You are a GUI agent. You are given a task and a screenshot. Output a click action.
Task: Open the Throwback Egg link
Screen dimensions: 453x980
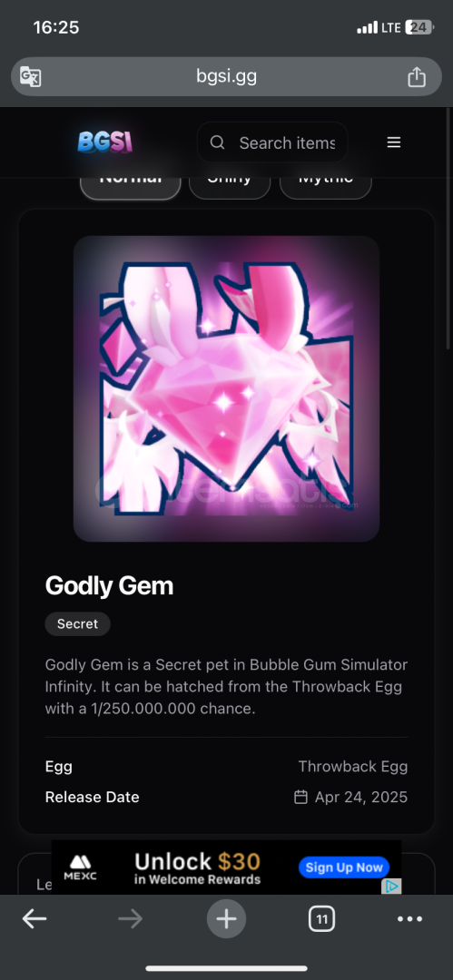[x=353, y=766]
